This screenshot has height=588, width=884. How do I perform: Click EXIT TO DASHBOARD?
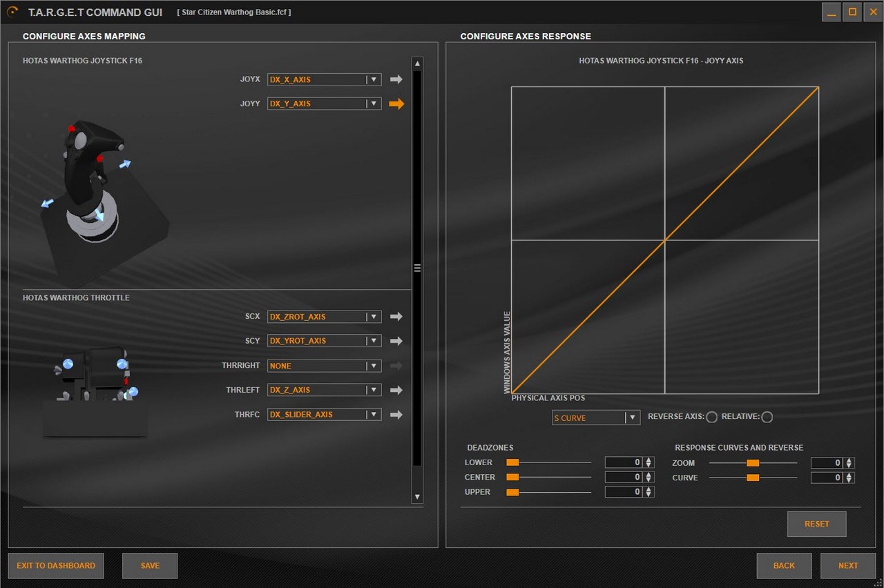tap(56, 566)
